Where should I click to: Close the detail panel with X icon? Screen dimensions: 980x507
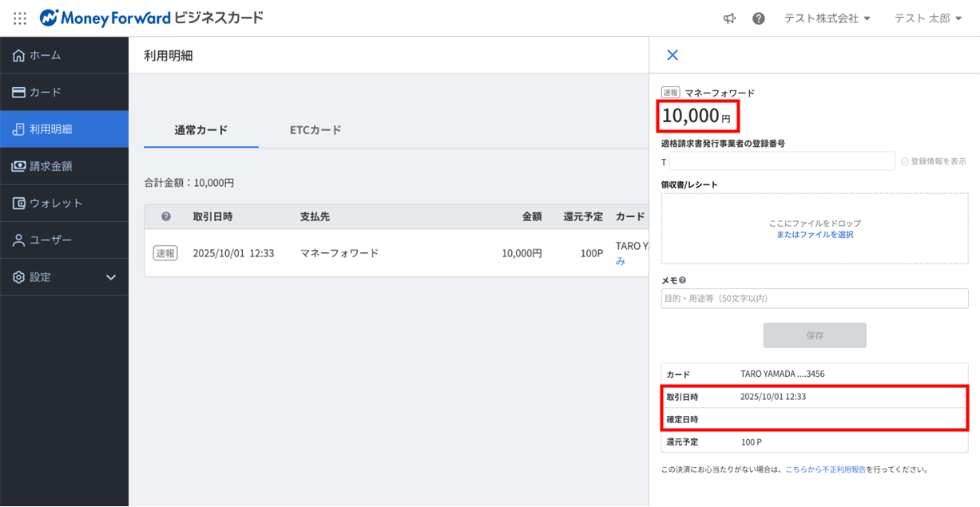click(x=673, y=55)
